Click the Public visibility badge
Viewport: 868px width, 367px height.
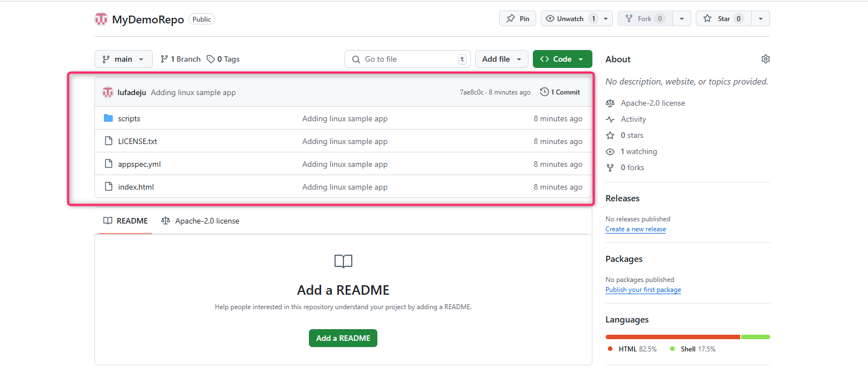202,19
